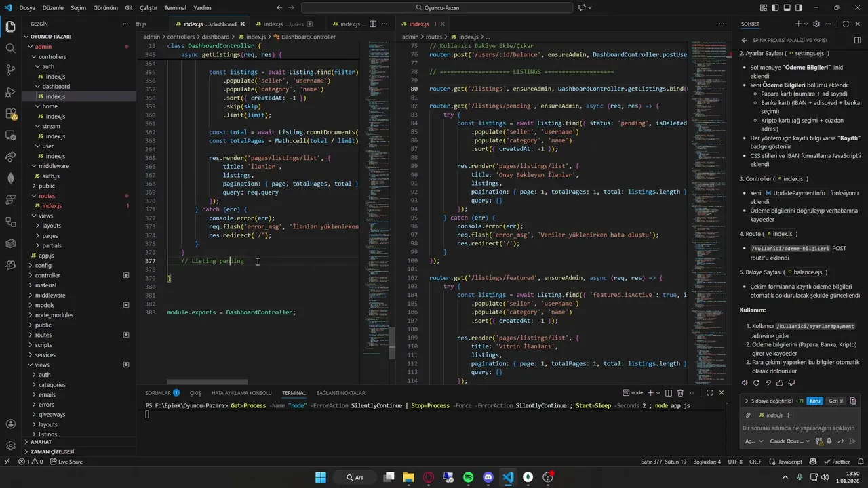868x488 pixels.
Task: Open the Accounts menu in activity bar
Action: coord(10,424)
